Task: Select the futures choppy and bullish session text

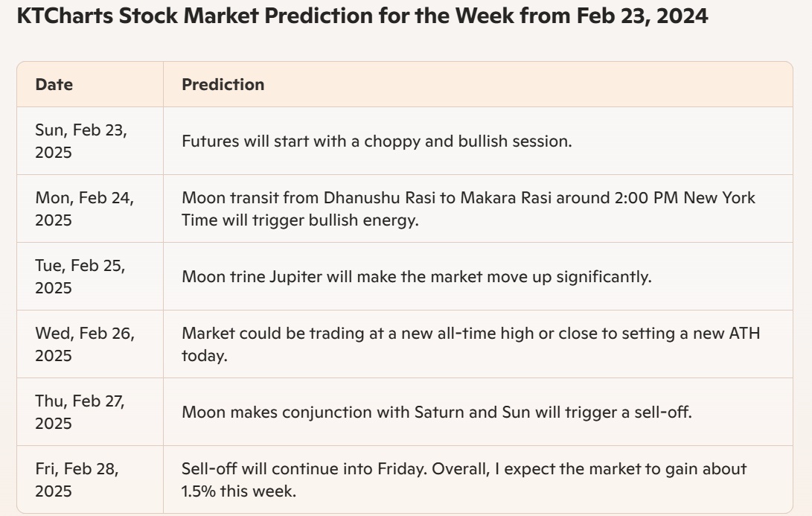Action: (377, 141)
